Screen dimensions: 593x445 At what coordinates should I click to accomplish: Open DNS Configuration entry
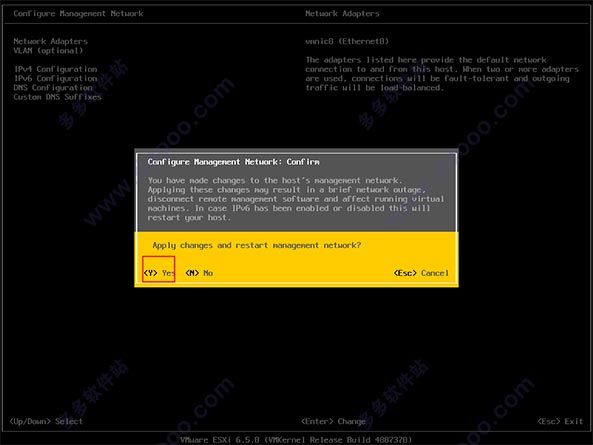[53, 87]
